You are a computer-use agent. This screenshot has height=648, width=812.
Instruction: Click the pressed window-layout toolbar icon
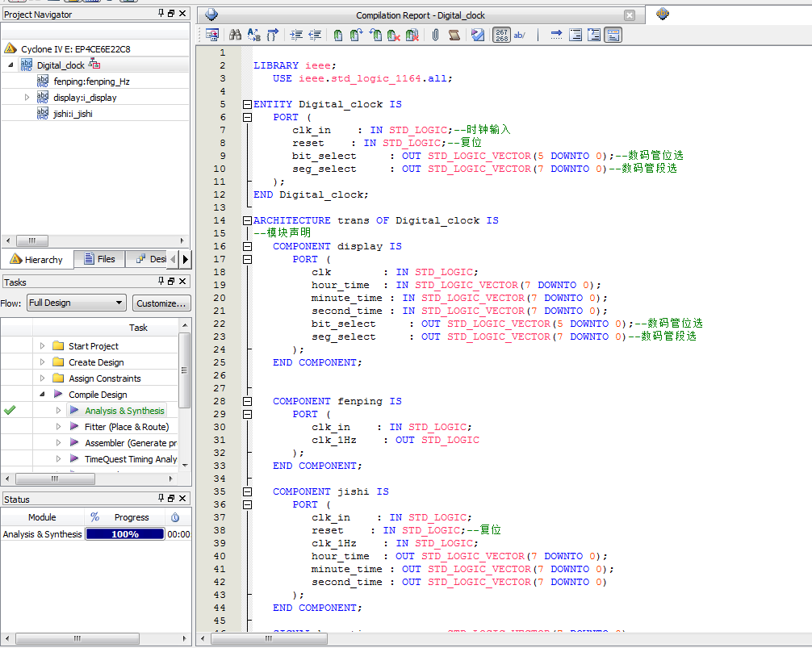click(x=613, y=35)
